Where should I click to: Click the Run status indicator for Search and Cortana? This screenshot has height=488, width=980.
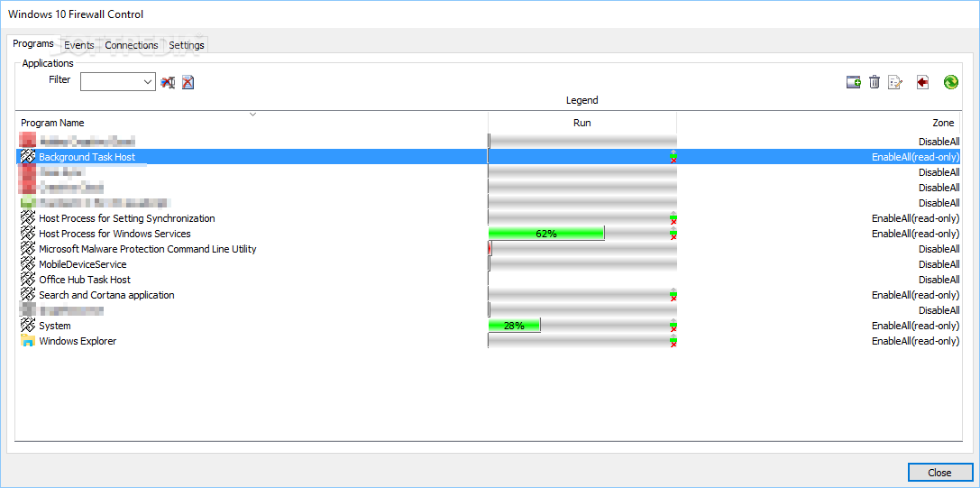673,295
